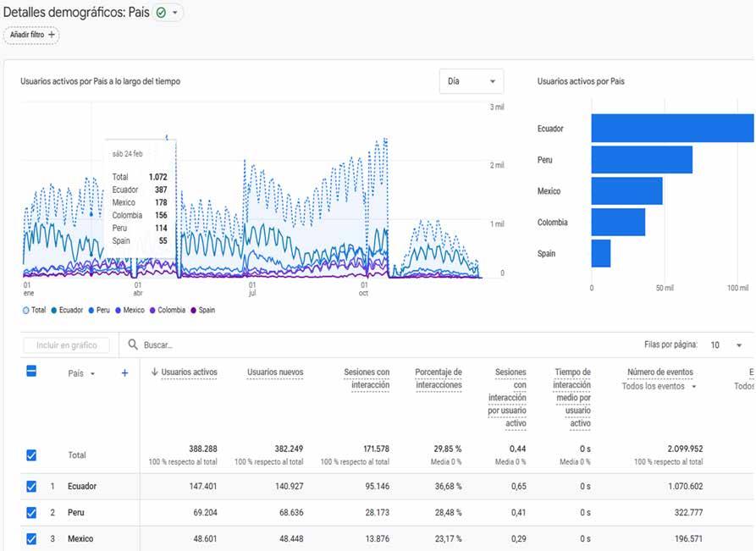Open the Día granularity dropdown
The image size is (756, 551).
coord(471,81)
